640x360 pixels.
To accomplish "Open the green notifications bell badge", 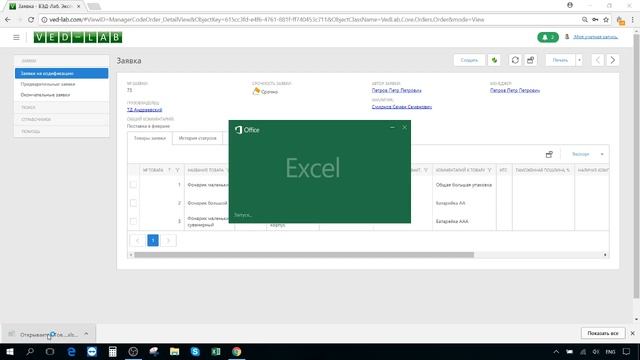I will click(x=548, y=37).
